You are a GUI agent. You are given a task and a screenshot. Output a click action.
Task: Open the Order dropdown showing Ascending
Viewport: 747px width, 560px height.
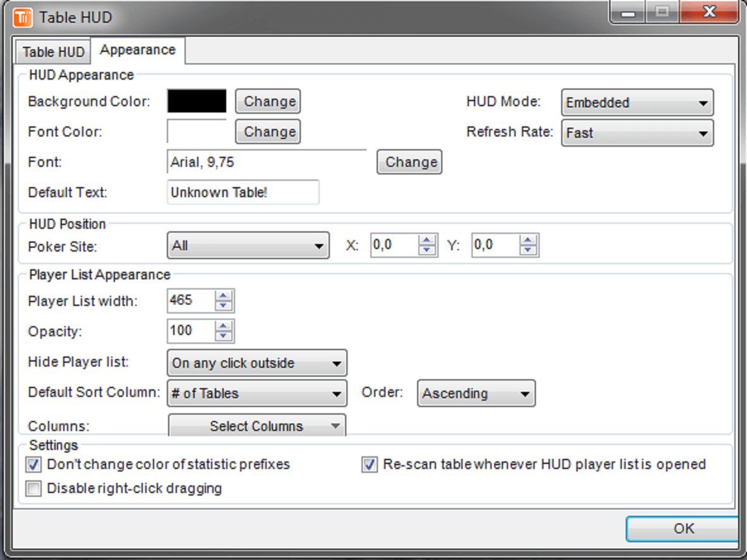click(x=477, y=393)
